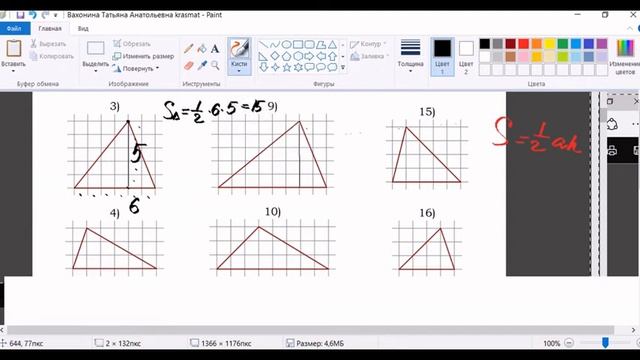Screen dimensions: 640x360
Task: Choose the Left arrow shape
Action: click(x=321, y=56)
